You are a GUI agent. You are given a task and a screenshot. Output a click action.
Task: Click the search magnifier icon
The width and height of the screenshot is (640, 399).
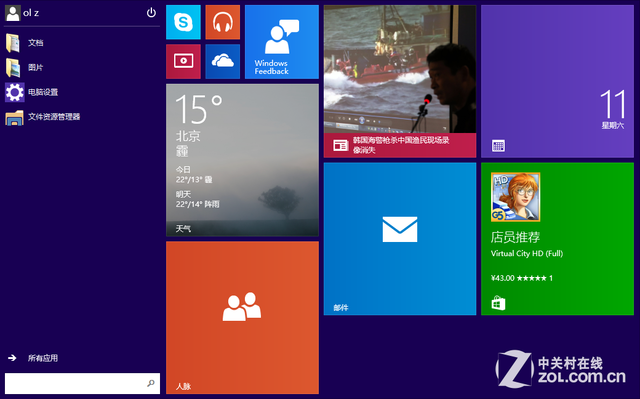tap(151, 383)
